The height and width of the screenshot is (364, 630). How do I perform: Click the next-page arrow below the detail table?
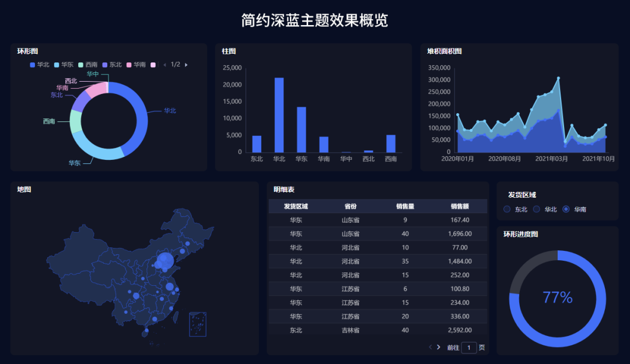438,346
